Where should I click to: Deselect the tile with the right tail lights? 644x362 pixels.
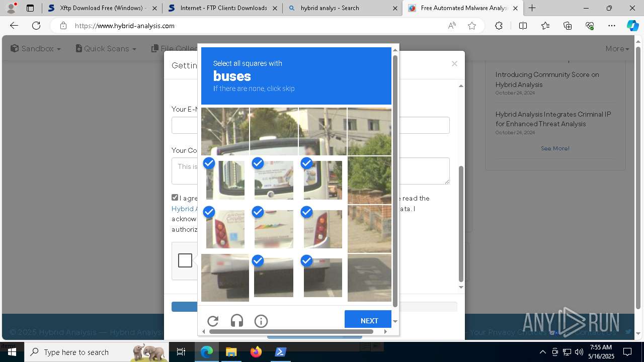coord(323,229)
